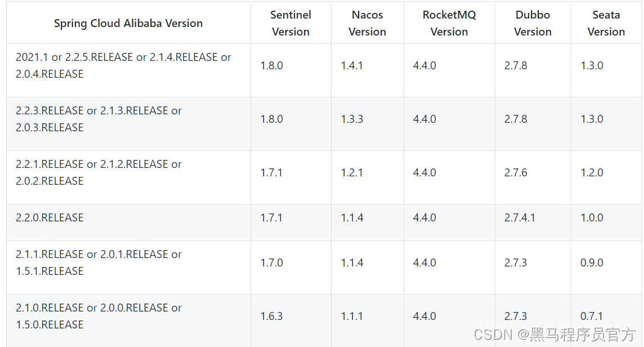Click the 2.2.0.RELEASE version cell

click(x=50, y=217)
